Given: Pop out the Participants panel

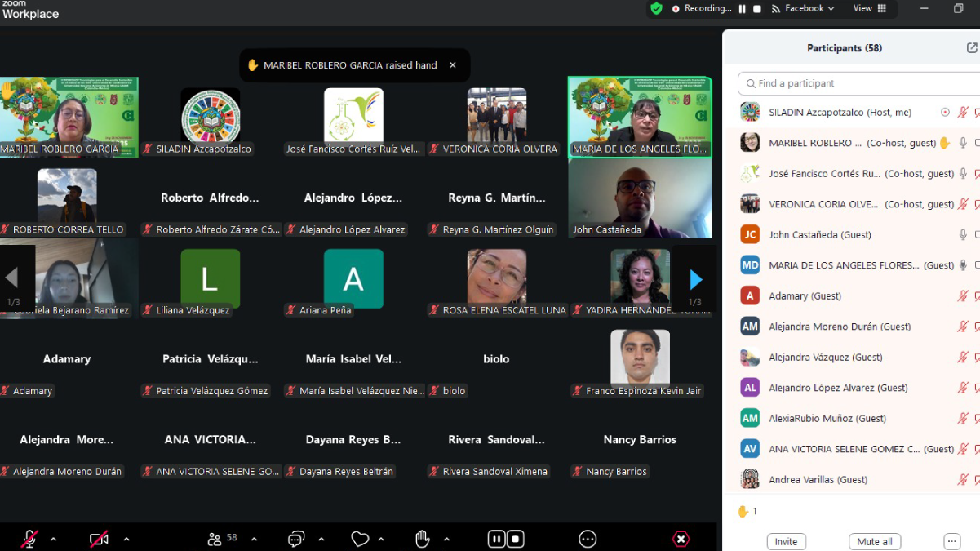Looking at the screenshot, I should point(972,48).
